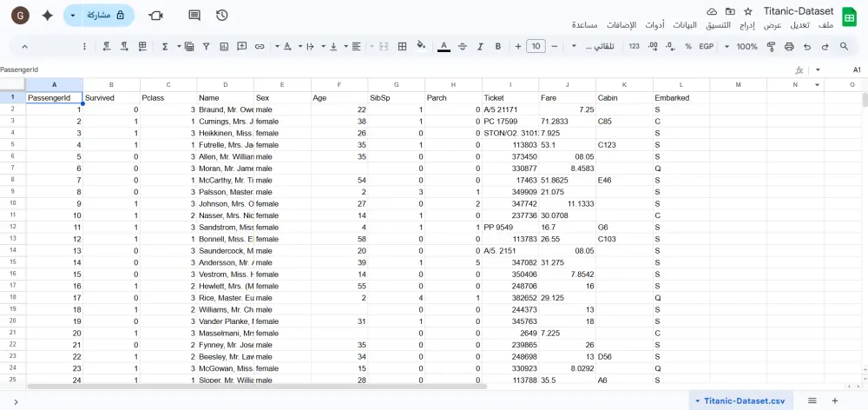
Task: Show all sheets list icon
Action: (x=812, y=400)
